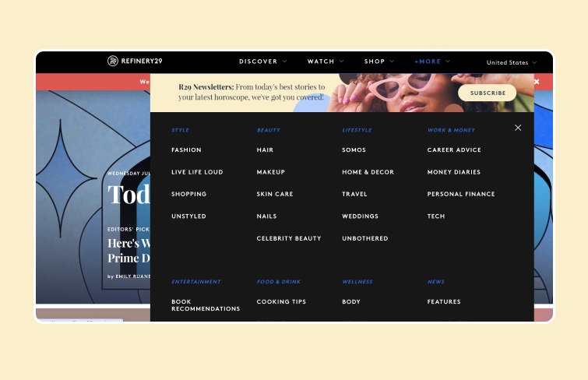Go to Book Recommendations section

tap(206, 305)
